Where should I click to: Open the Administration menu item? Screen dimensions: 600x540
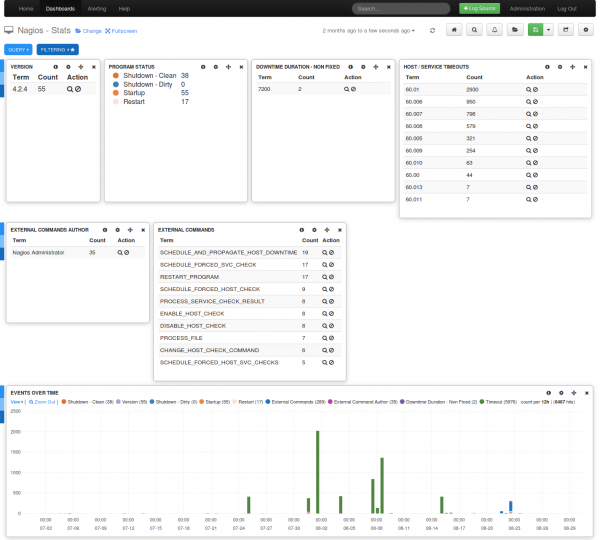tap(527, 8)
